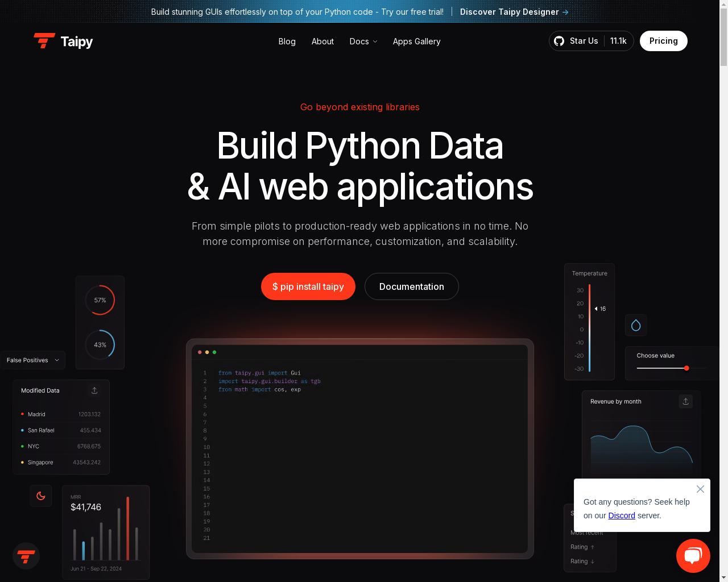Click the 43% circular gauge
The height and width of the screenshot is (582, 728).
(100, 344)
